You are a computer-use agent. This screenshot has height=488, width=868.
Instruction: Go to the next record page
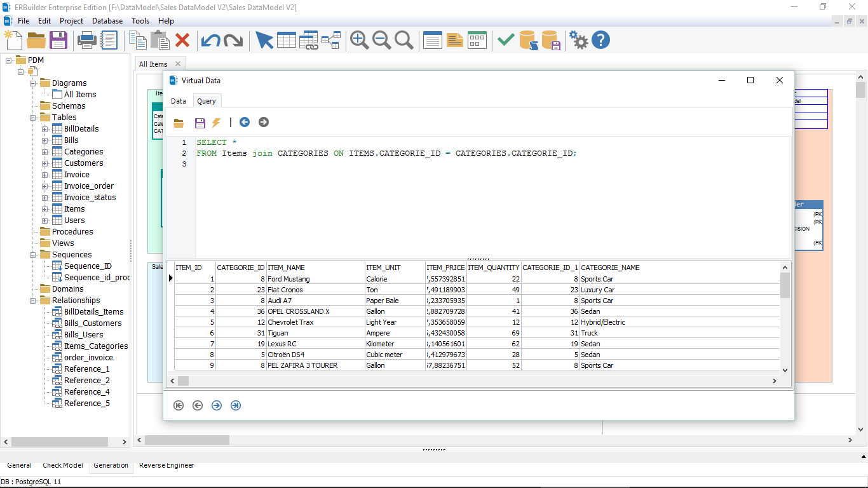click(x=216, y=405)
